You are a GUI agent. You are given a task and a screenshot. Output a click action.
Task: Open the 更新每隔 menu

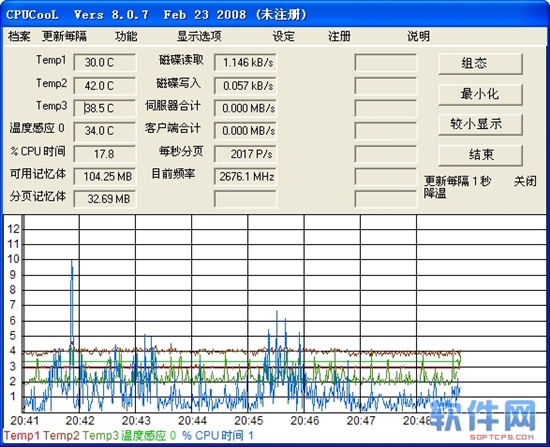(x=64, y=36)
